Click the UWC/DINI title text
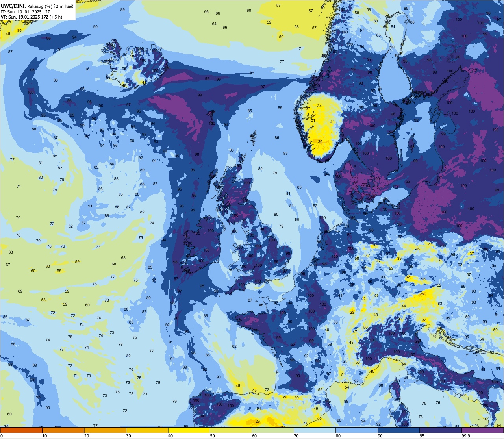This screenshot has height=439, width=504. (x=13, y=6)
